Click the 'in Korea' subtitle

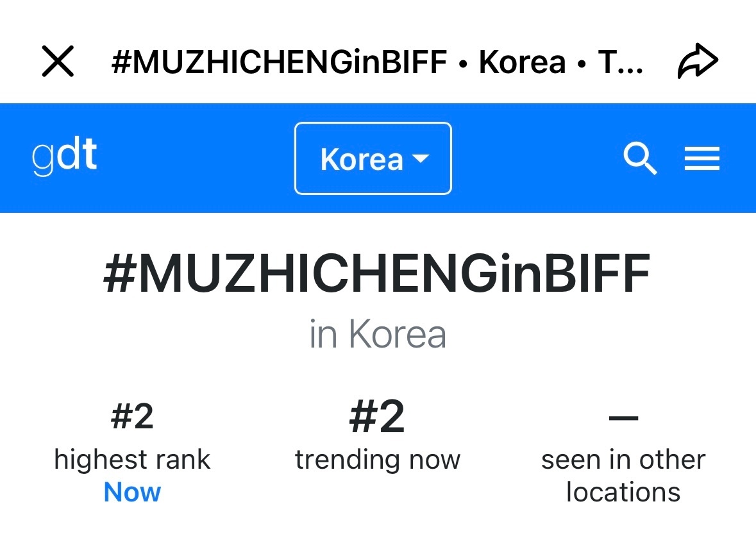coord(378,333)
